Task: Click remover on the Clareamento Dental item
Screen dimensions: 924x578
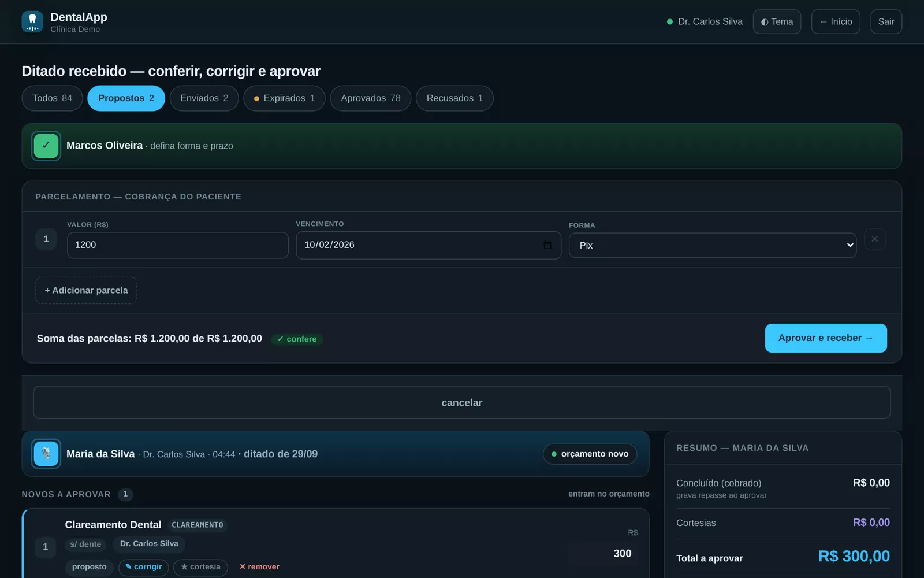Action: [259, 567]
